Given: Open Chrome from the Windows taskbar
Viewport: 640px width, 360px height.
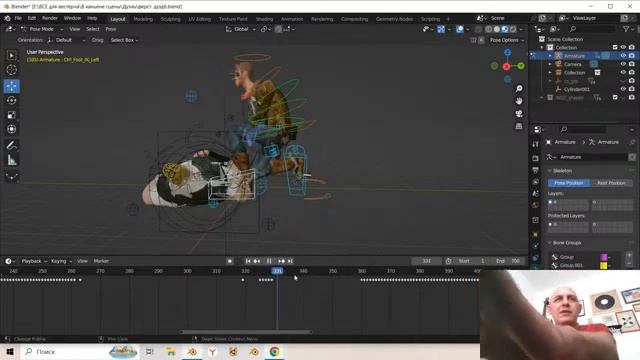Looking at the screenshot, I should click(x=274, y=351).
